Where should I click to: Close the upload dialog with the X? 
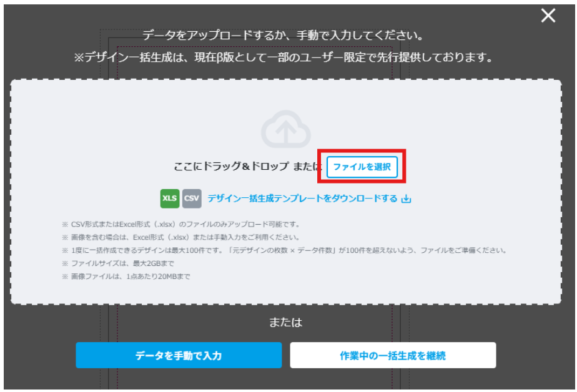(x=548, y=16)
